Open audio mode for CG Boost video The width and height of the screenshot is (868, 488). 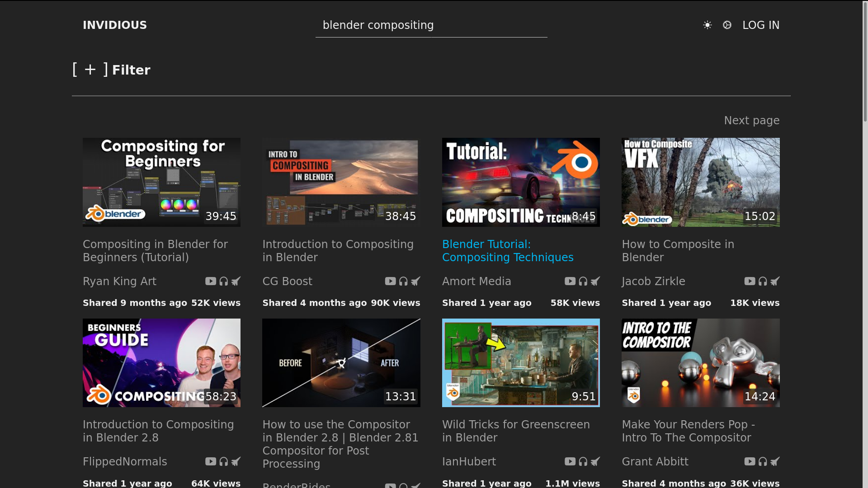403,281
